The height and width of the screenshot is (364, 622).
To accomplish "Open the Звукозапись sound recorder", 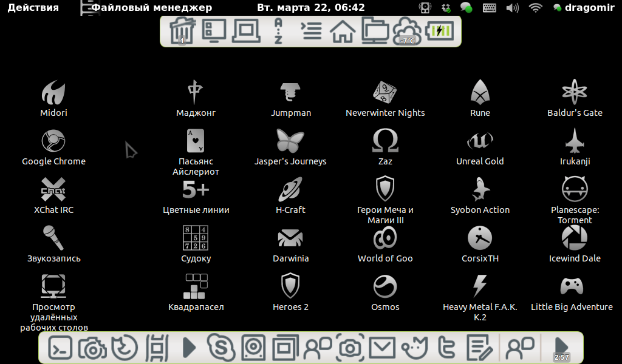I will pos(53,238).
